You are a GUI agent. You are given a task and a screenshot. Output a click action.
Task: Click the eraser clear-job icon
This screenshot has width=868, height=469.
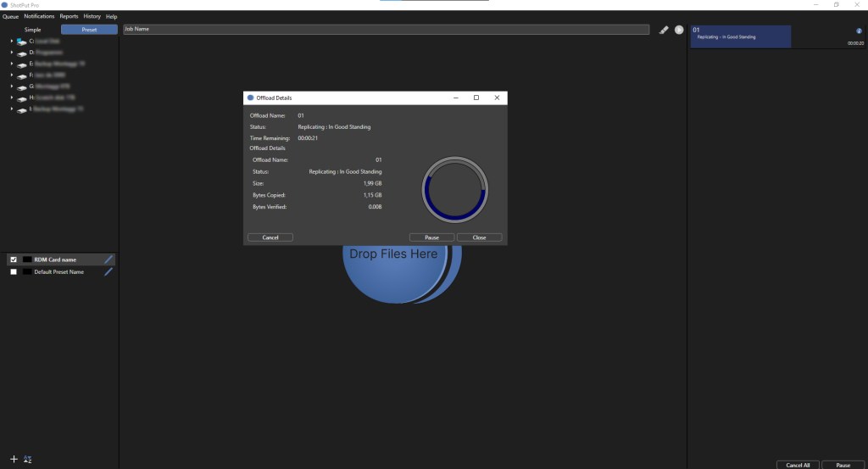664,30
